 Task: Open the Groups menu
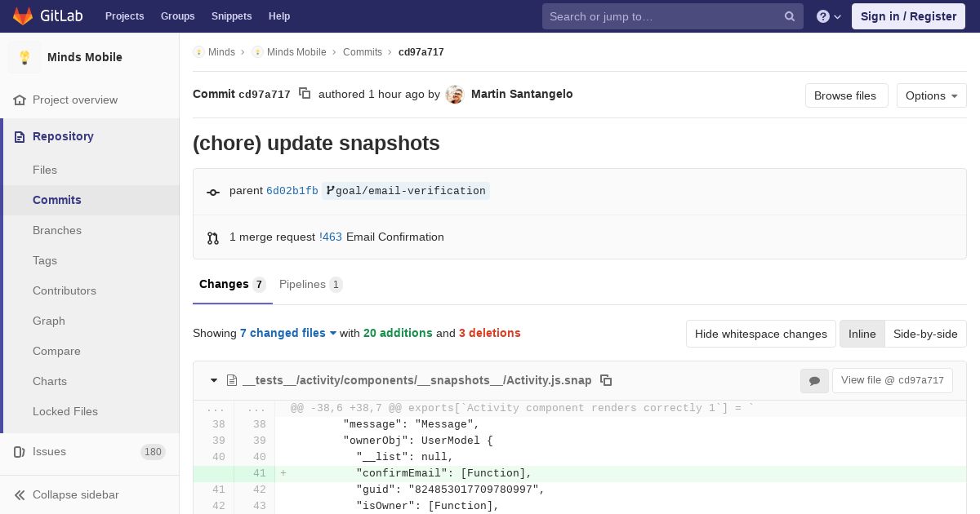(x=178, y=16)
